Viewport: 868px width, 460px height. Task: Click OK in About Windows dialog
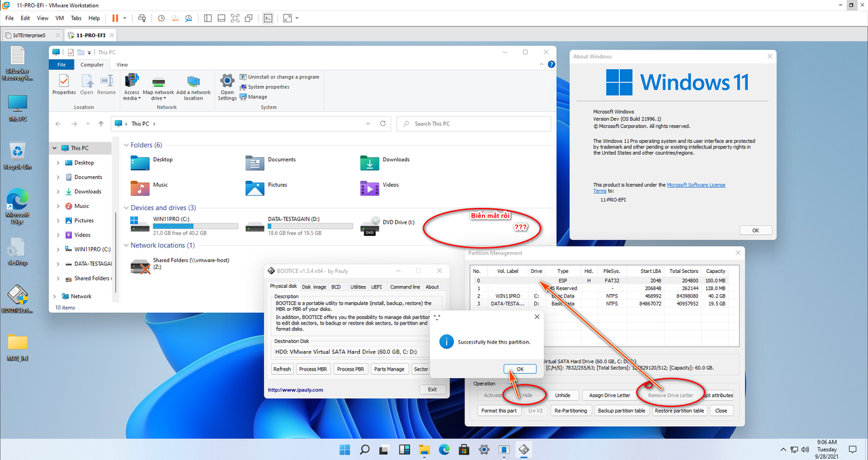[x=755, y=230]
